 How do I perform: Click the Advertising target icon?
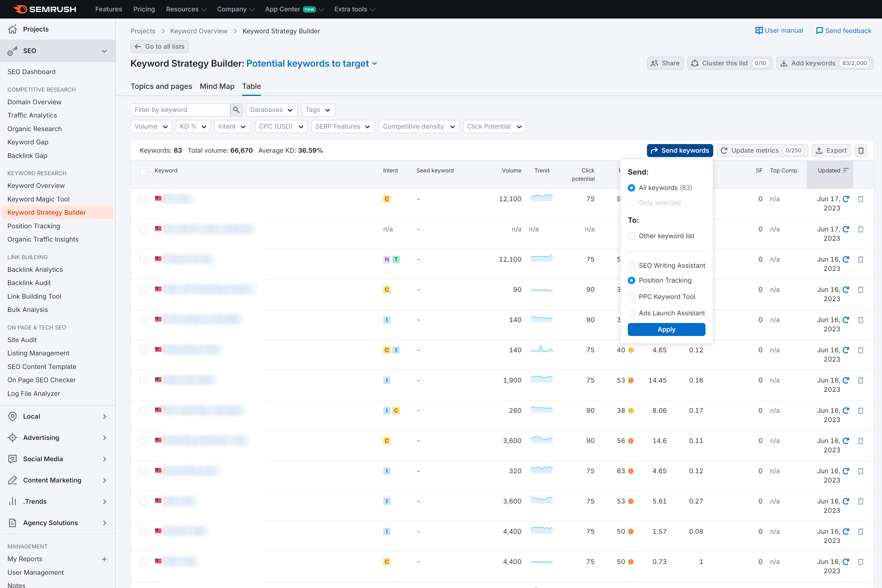(x=12, y=437)
